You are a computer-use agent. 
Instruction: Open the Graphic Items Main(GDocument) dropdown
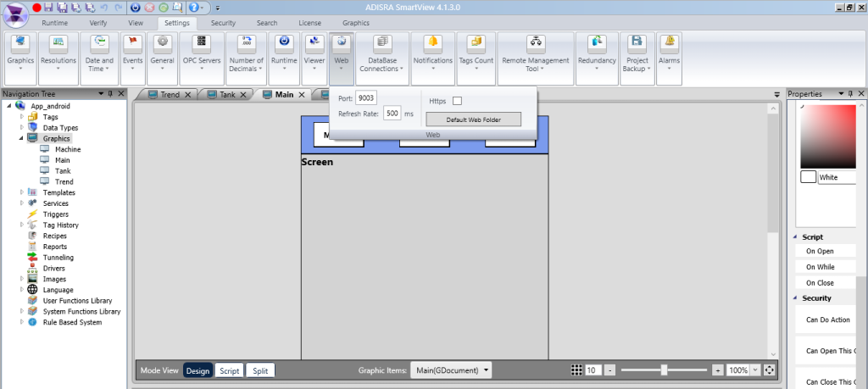pos(451,370)
